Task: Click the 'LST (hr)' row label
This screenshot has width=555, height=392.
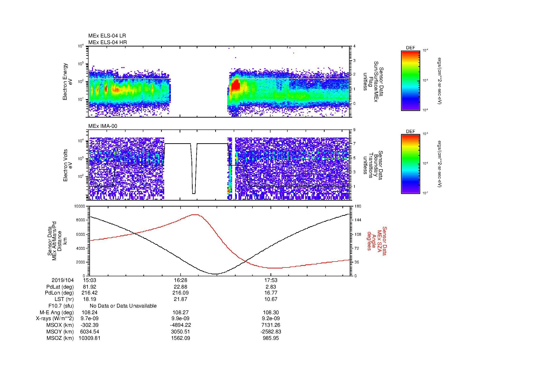Action: pyautogui.click(x=64, y=299)
